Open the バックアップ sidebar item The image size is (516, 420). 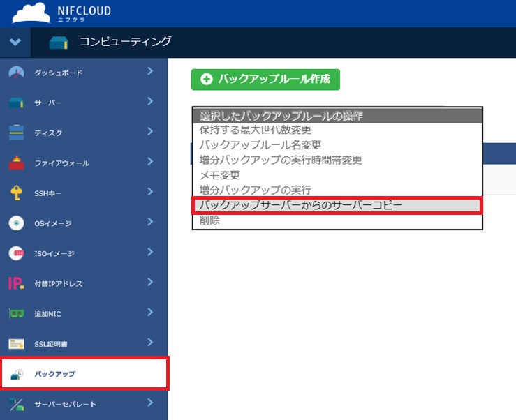84,374
